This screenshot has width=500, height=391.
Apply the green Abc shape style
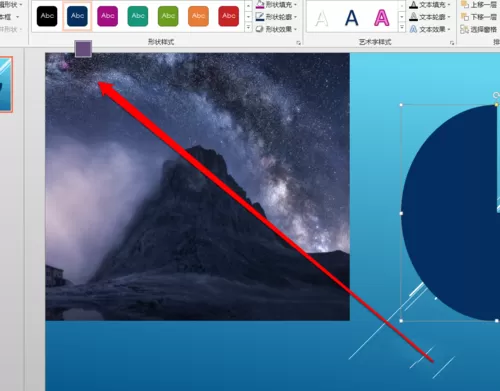(168, 16)
